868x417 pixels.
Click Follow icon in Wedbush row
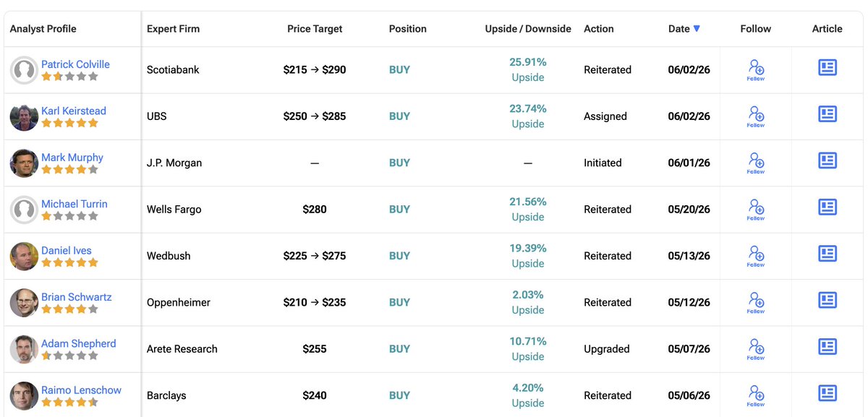[756, 256]
